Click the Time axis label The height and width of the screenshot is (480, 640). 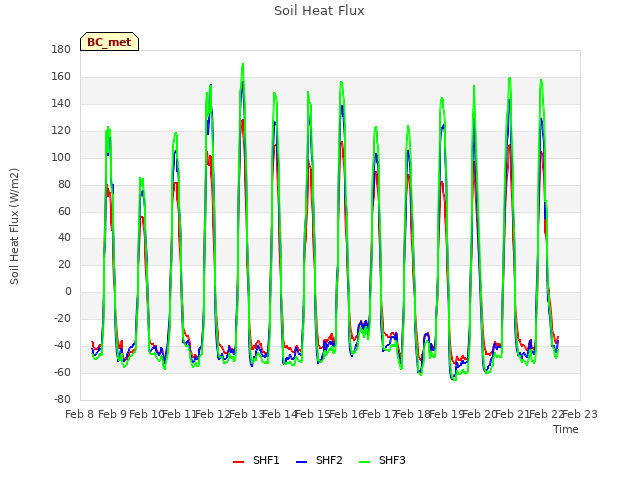(x=566, y=429)
